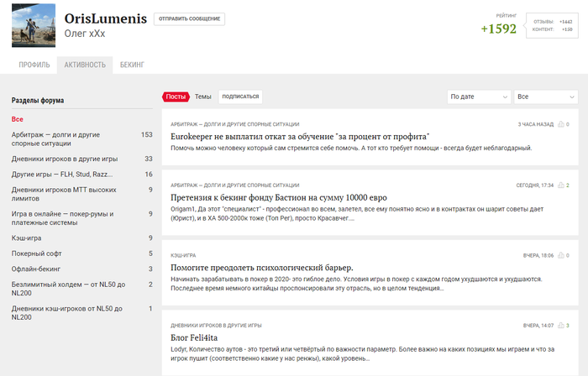Open Претензия к бекинг фонду Бастион thread
Viewport: 588px width, 376px height.
[x=278, y=197]
